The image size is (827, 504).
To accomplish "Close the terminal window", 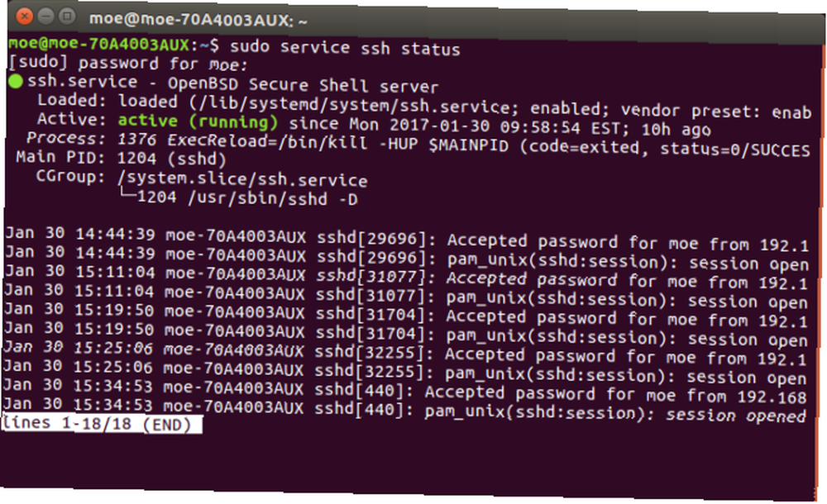I will (24, 17).
